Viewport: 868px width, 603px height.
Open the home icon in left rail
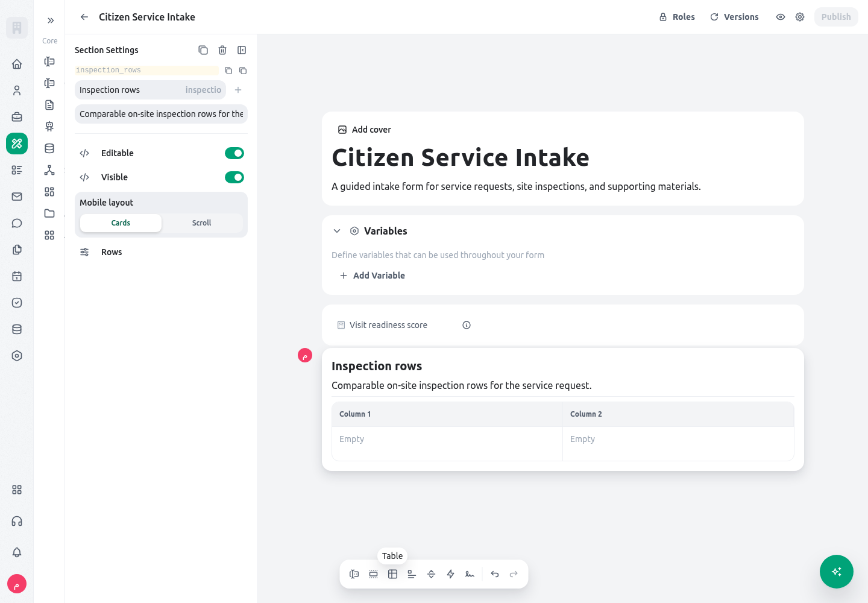(17, 64)
